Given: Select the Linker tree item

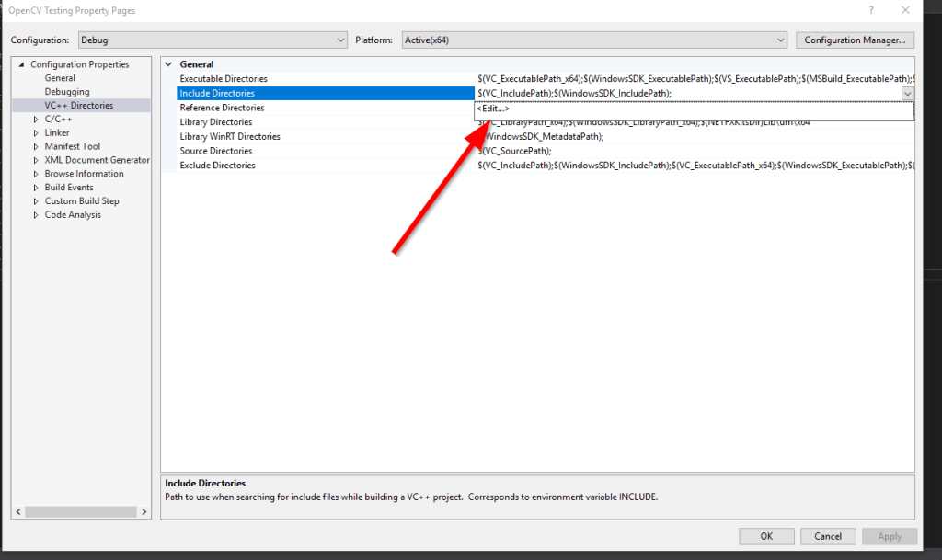Looking at the screenshot, I should [x=56, y=132].
